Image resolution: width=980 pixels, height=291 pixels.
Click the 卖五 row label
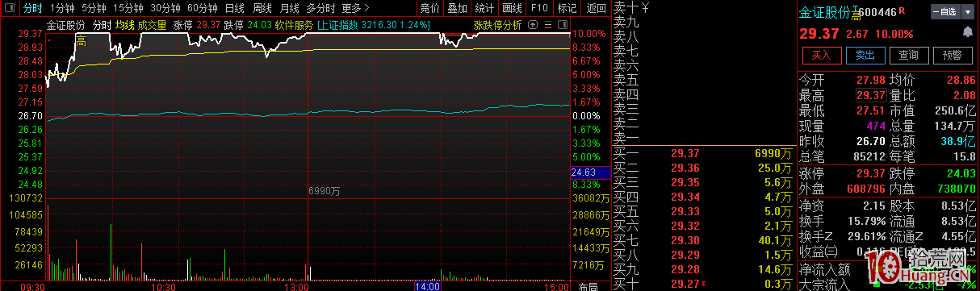[x=626, y=80]
